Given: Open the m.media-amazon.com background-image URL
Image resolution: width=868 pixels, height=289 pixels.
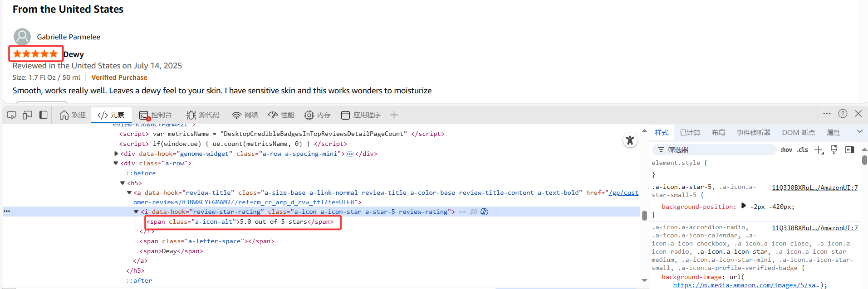Looking at the screenshot, I should click(x=746, y=285).
